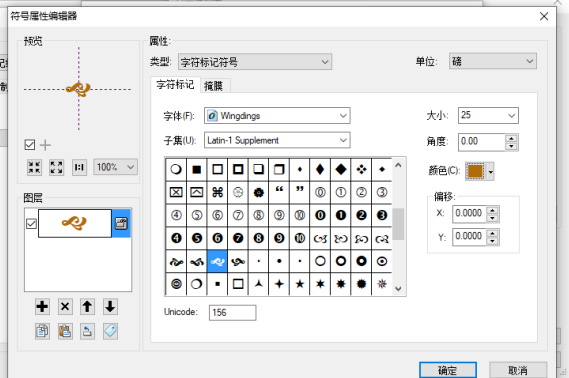The image size is (569, 378).
Task: Click the expand-arrows zoom preview button
Action: [x=57, y=167]
